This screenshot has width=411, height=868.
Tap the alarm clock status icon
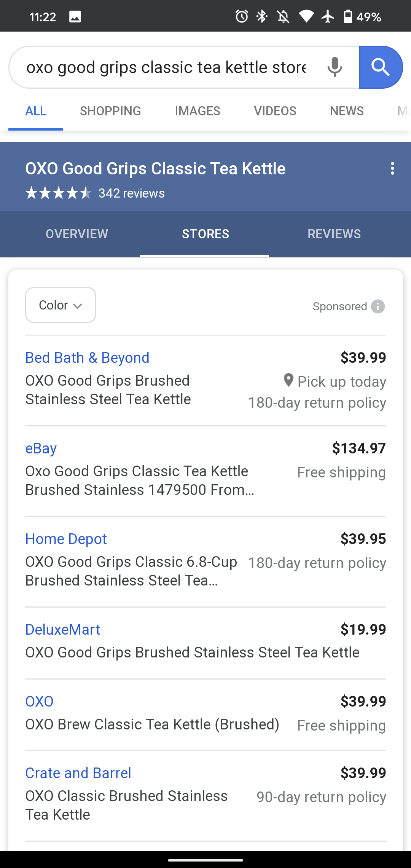point(242,16)
